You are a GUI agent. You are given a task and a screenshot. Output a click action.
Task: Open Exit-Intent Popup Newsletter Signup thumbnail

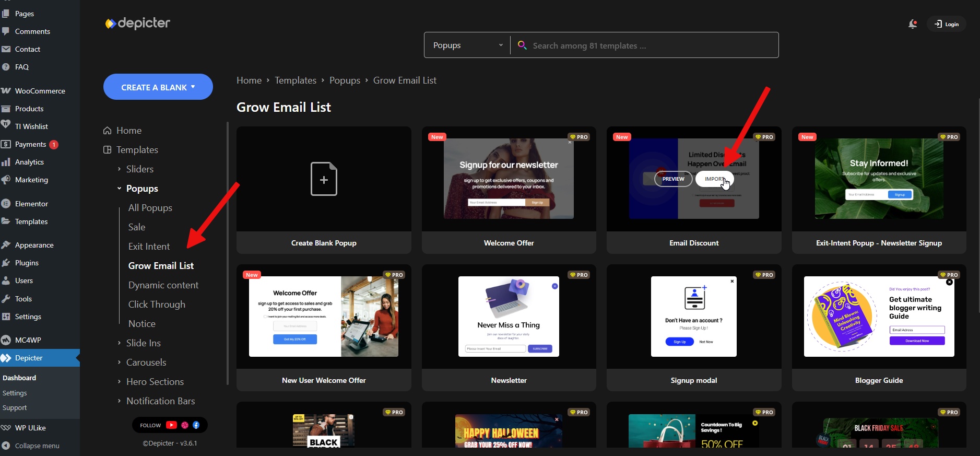[879, 179]
